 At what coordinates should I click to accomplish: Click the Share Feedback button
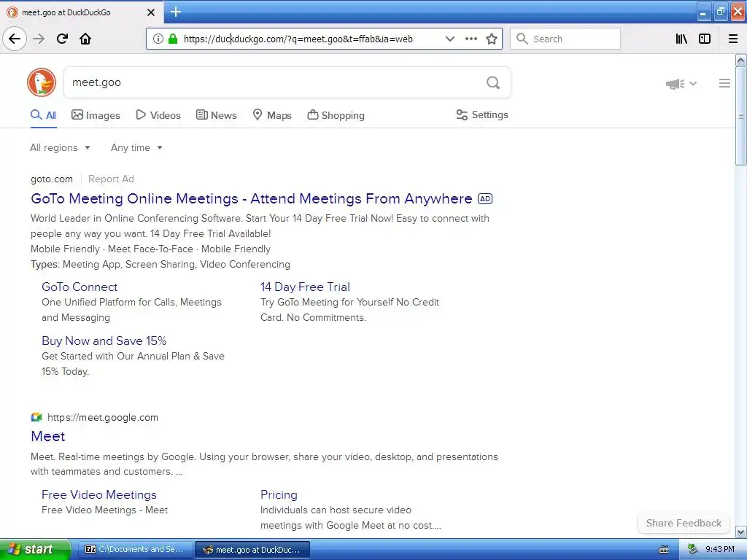click(684, 523)
